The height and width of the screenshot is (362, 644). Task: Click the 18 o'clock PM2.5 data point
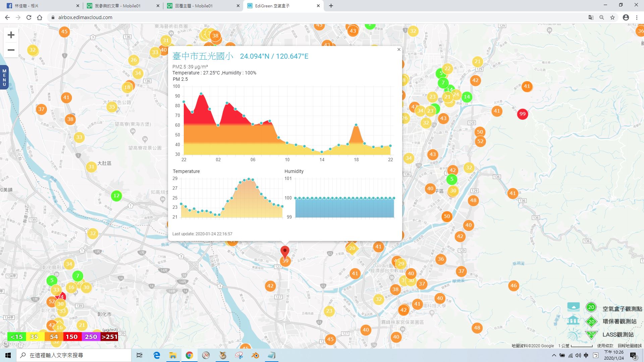point(356,125)
